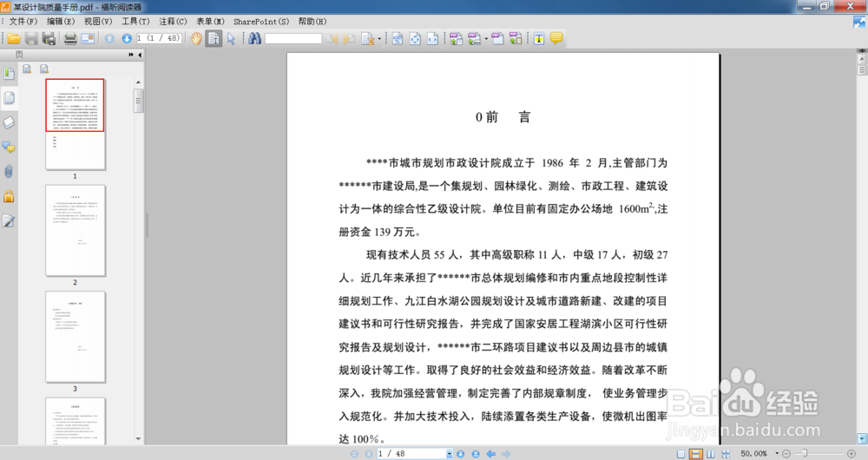The image size is (868, 460).
Task: Reduce page thumbnails icon
Action: pyautogui.click(x=43, y=69)
